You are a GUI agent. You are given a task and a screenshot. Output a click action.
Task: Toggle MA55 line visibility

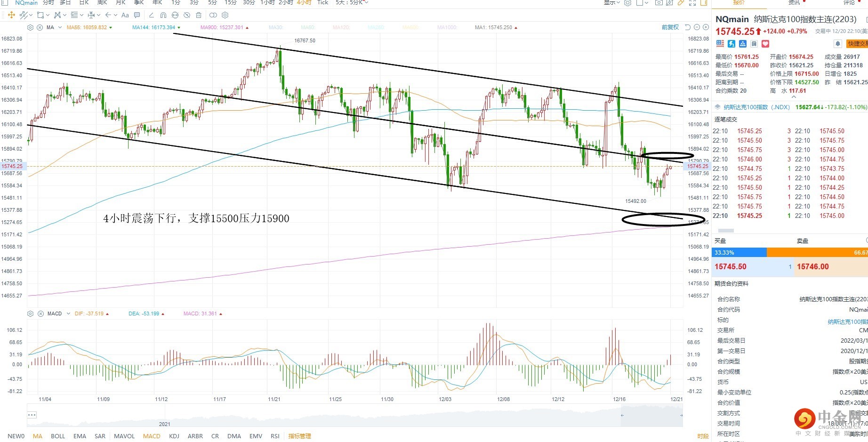tap(89, 27)
